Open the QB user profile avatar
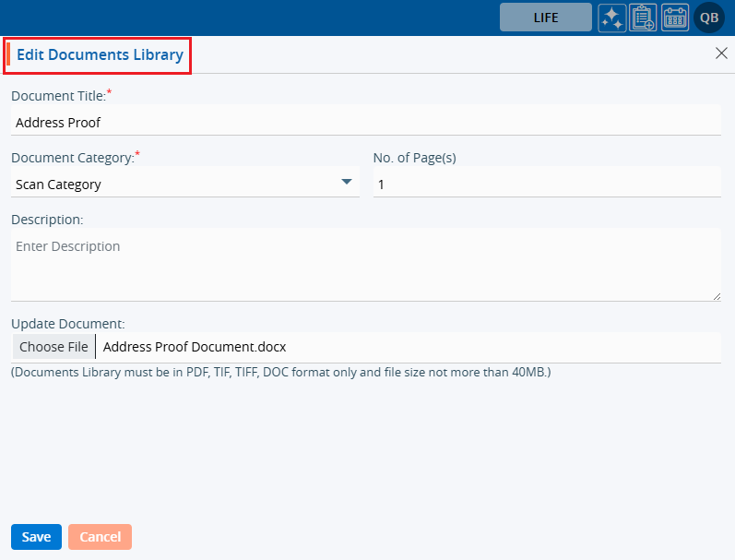 [709, 18]
